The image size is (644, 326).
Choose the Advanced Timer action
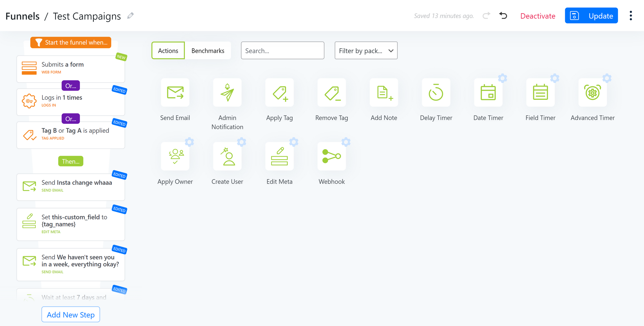pyautogui.click(x=592, y=92)
